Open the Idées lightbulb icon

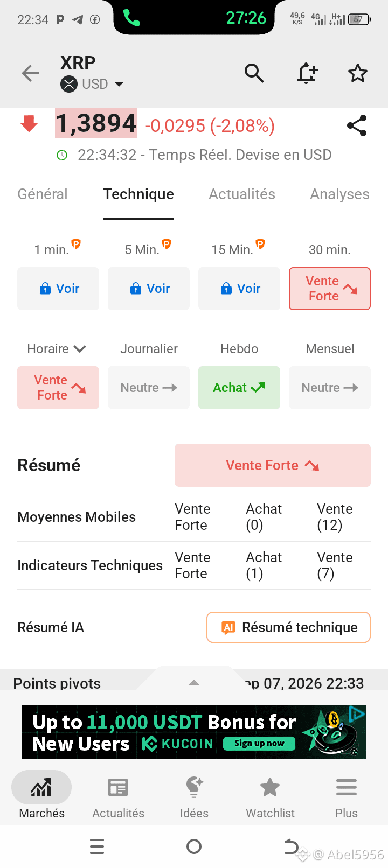pyautogui.click(x=195, y=787)
